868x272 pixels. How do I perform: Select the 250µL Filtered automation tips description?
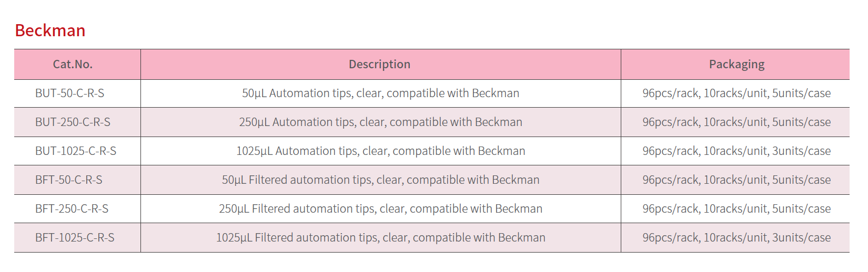click(380, 208)
